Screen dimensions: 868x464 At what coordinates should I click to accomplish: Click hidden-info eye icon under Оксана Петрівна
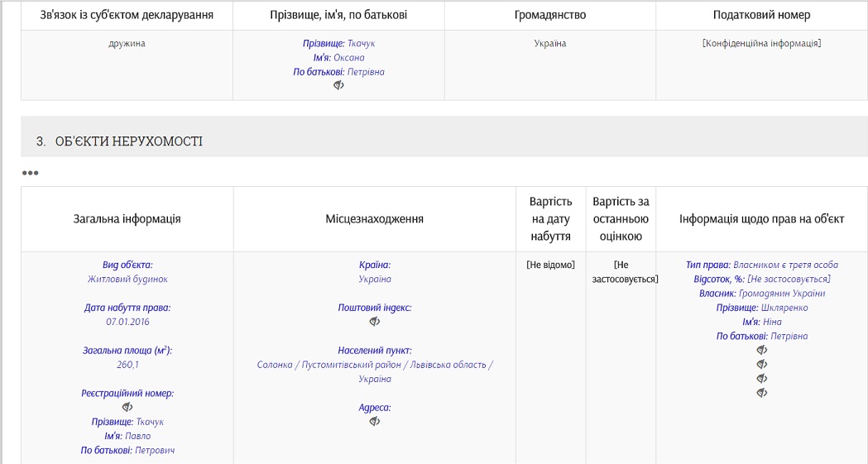pyautogui.click(x=338, y=85)
